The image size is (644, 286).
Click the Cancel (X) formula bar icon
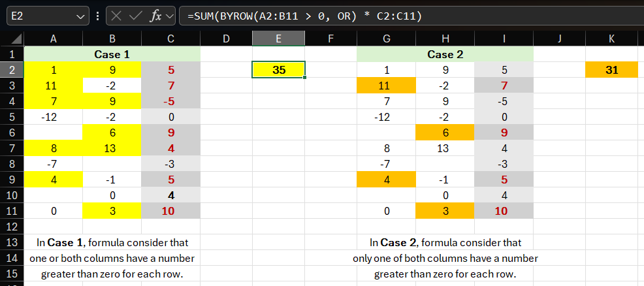pyautogui.click(x=118, y=16)
